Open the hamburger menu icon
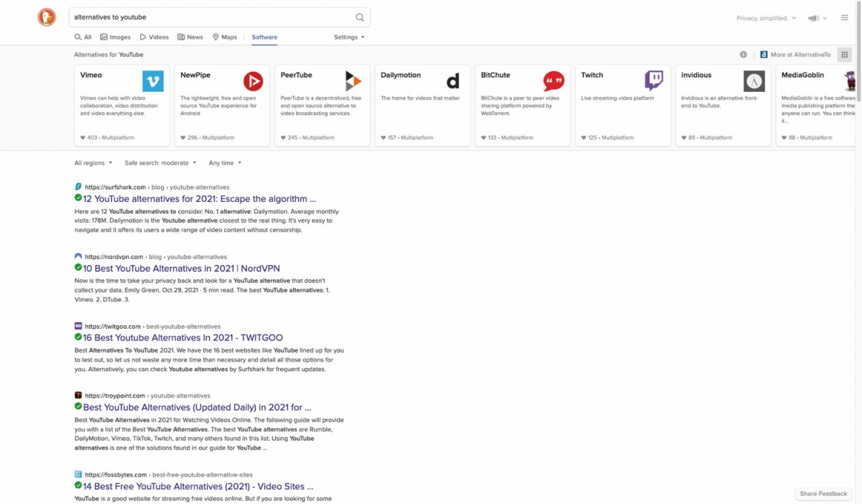862x504 pixels. coord(845,18)
